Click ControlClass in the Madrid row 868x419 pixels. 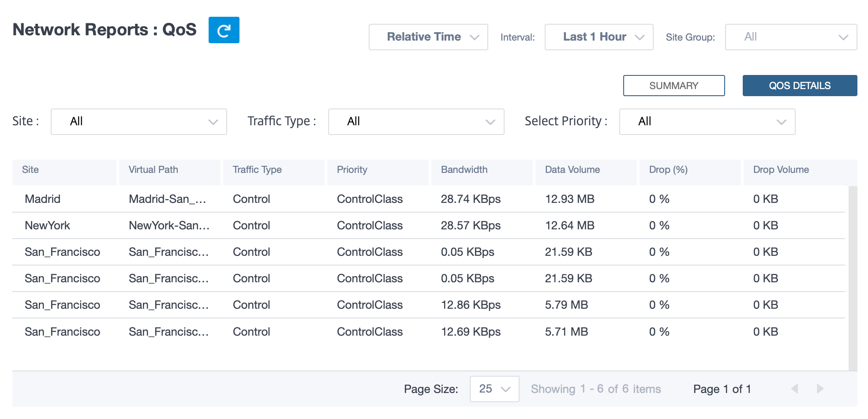[x=370, y=199]
